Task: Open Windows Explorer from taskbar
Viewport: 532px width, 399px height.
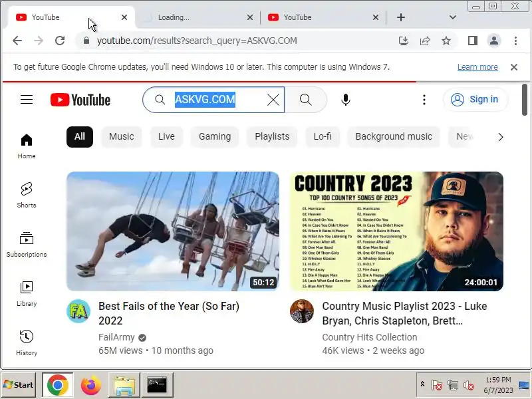Action: point(124,385)
